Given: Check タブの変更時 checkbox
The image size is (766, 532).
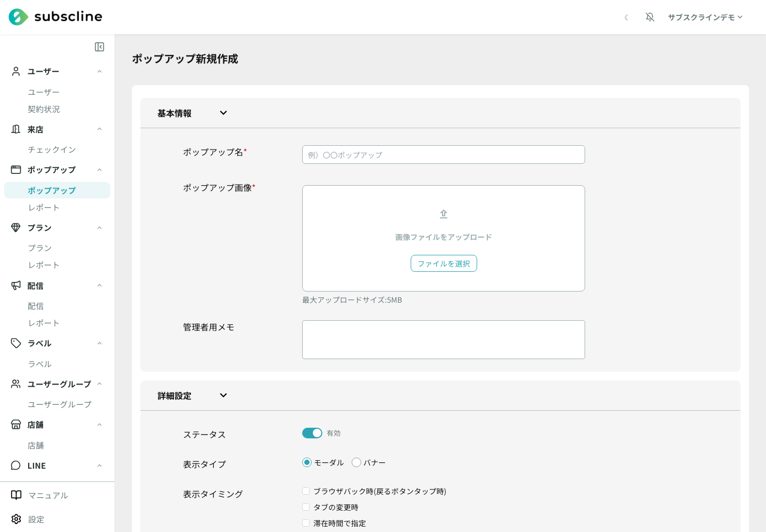Looking at the screenshot, I should click(x=306, y=507).
